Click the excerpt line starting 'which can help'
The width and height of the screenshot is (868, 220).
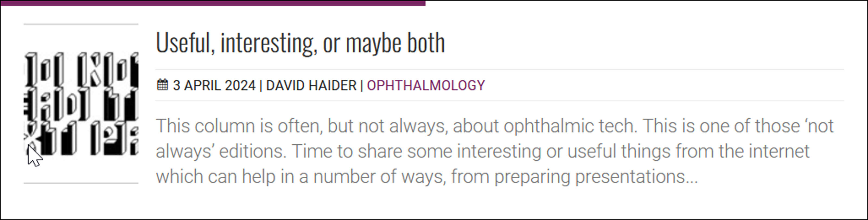coord(426,177)
